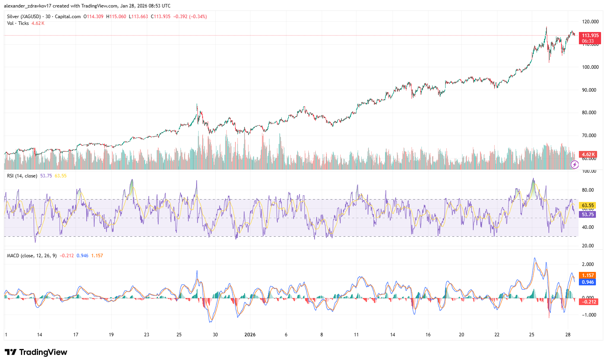Click the 2026 year marker on time axis

click(250, 335)
